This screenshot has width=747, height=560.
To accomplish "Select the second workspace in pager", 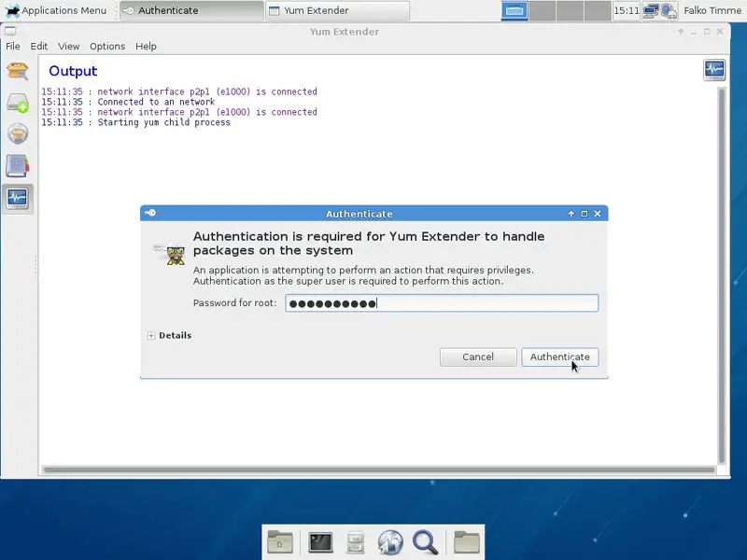I will pos(543,10).
